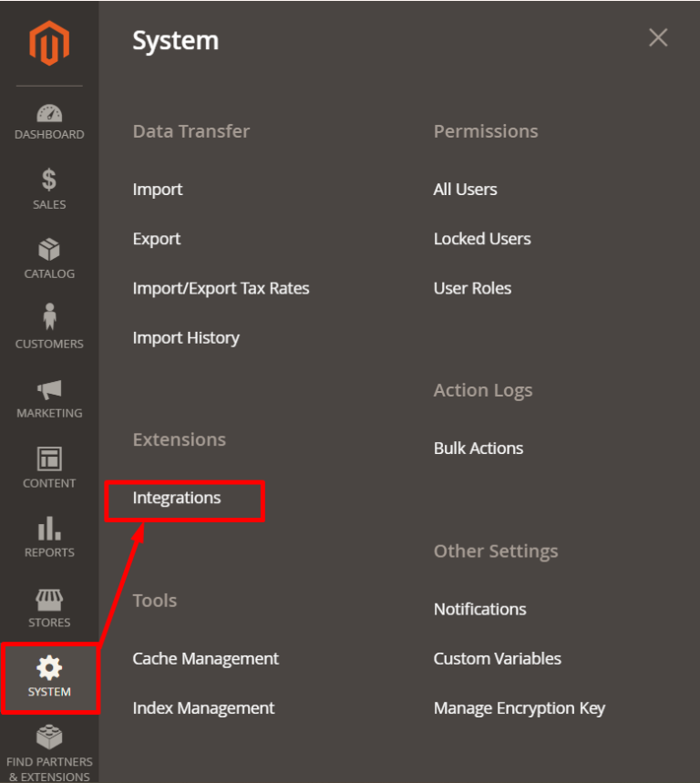Open Index Management tools
The width and height of the screenshot is (700, 783).
tap(203, 707)
